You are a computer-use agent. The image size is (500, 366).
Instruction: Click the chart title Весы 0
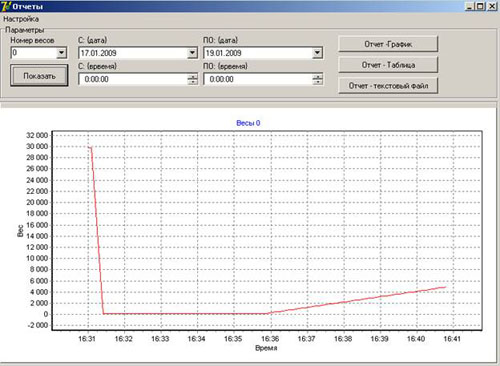[248, 123]
